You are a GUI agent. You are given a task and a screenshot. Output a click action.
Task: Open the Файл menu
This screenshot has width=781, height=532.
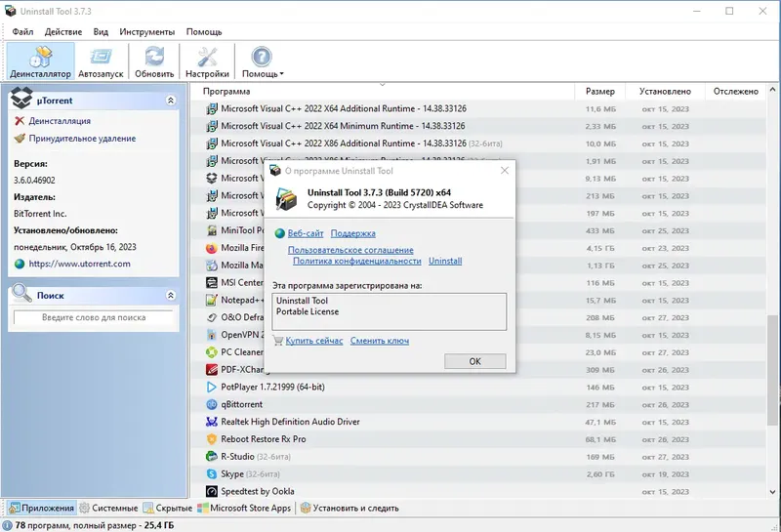point(22,32)
